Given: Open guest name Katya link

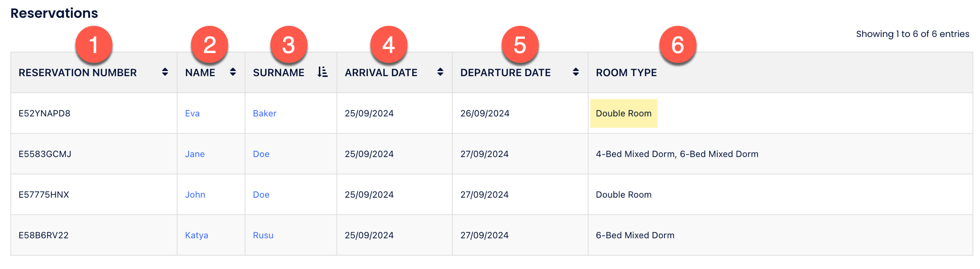Looking at the screenshot, I should coord(196,236).
